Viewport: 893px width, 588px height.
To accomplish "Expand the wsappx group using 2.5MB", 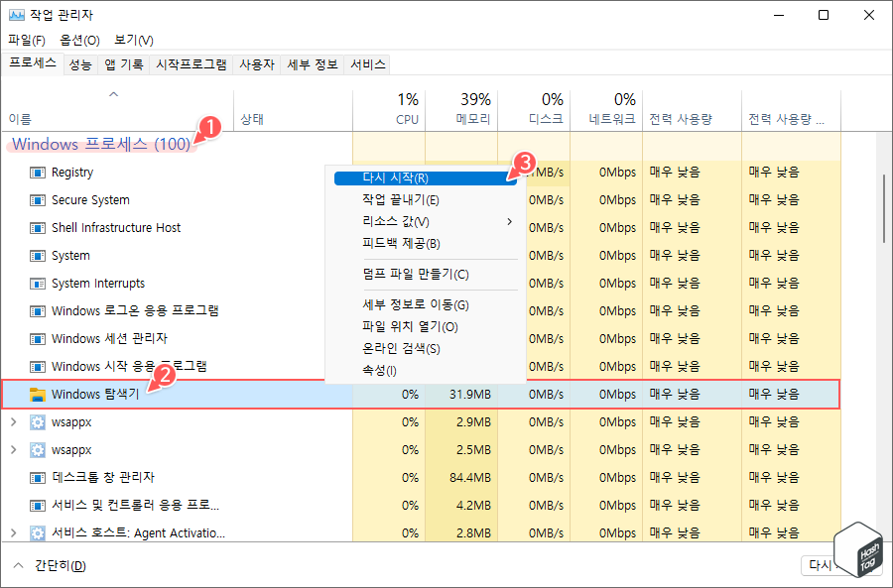I will coord(14,450).
